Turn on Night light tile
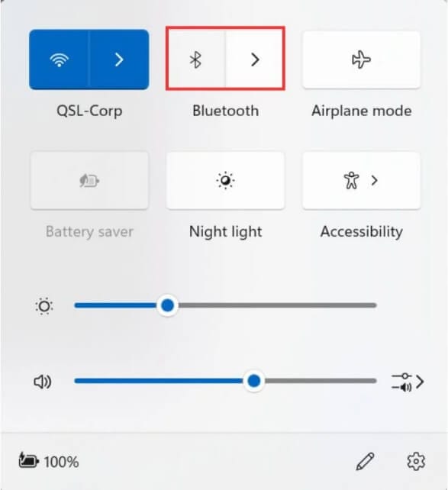This screenshot has height=490, width=448. click(x=225, y=181)
